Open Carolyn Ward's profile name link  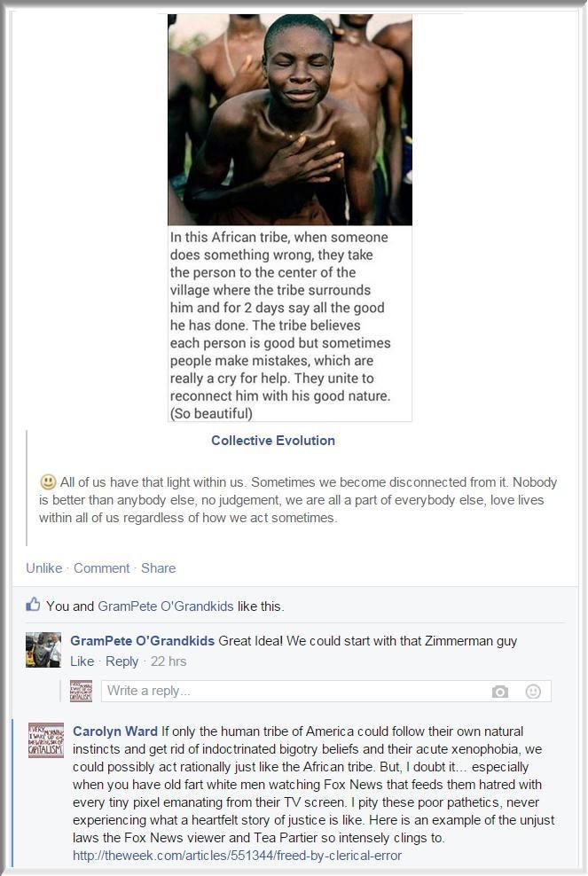[115, 731]
